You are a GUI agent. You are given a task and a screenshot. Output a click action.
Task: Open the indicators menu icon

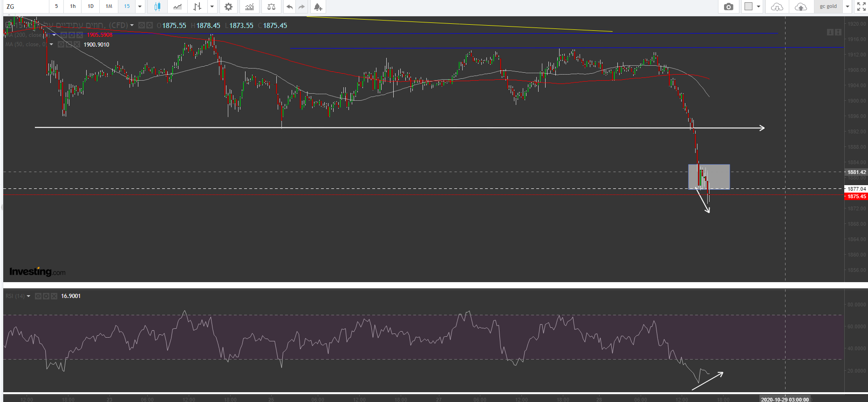(250, 7)
